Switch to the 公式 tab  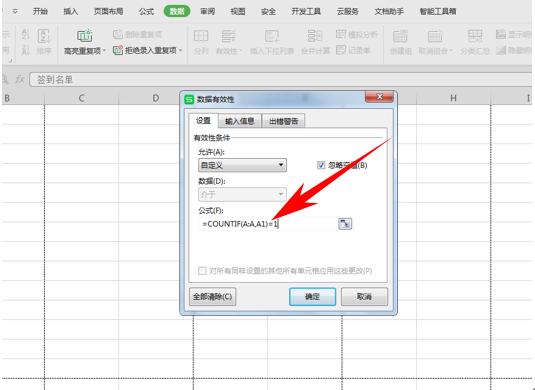pyautogui.click(x=146, y=11)
